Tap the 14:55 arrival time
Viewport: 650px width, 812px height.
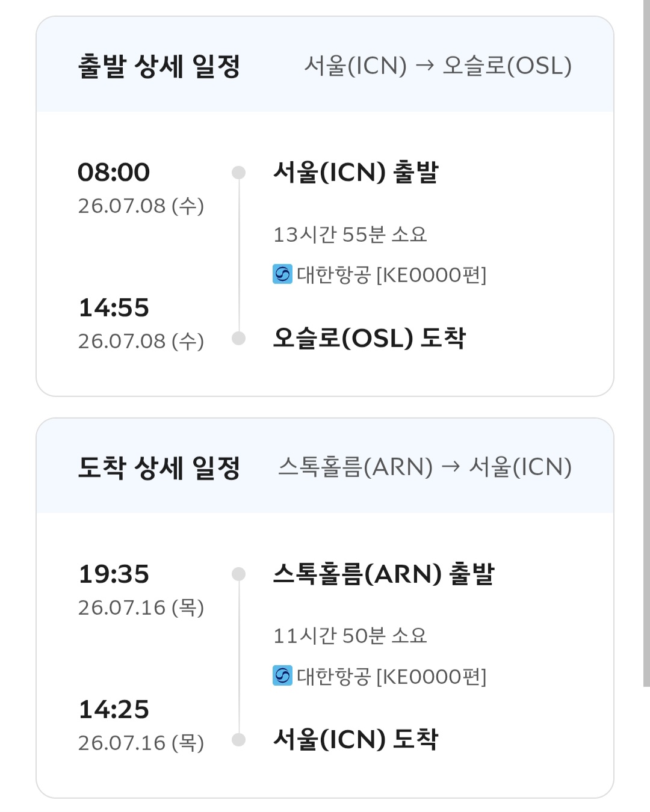point(114,308)
